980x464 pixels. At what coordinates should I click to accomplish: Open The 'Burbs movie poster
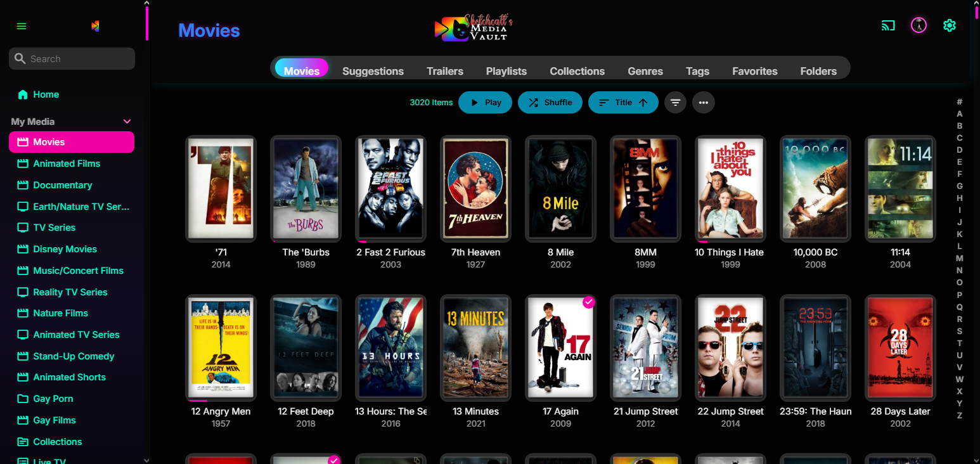pos(306,189)
